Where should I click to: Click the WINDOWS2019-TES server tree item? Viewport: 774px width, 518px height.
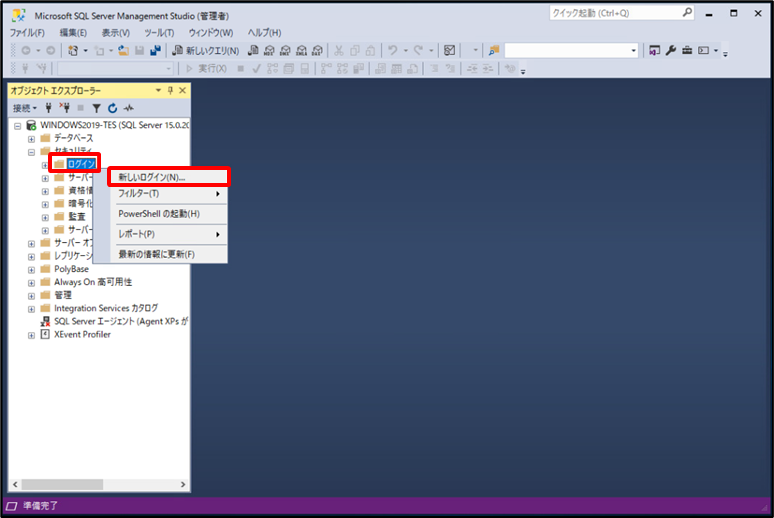click(x=114, y=125)
